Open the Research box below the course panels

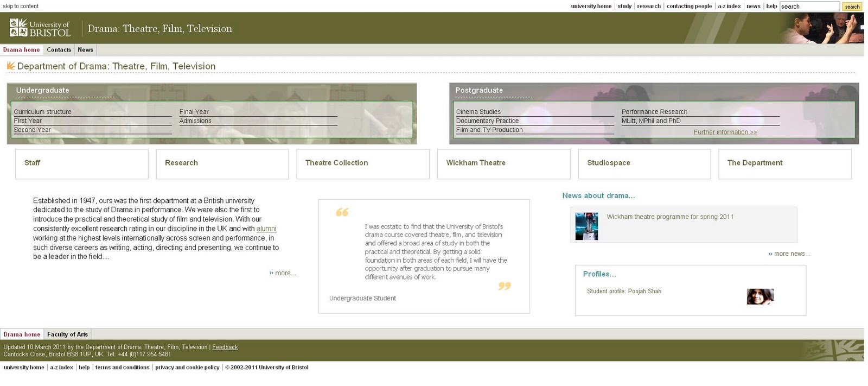(222, 164)
